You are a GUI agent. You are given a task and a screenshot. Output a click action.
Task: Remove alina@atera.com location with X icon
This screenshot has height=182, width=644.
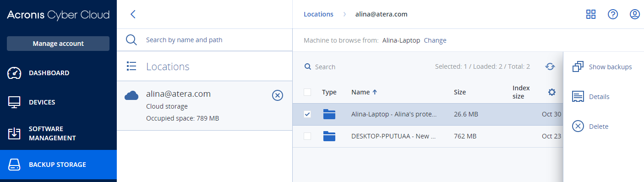[278, 95]
